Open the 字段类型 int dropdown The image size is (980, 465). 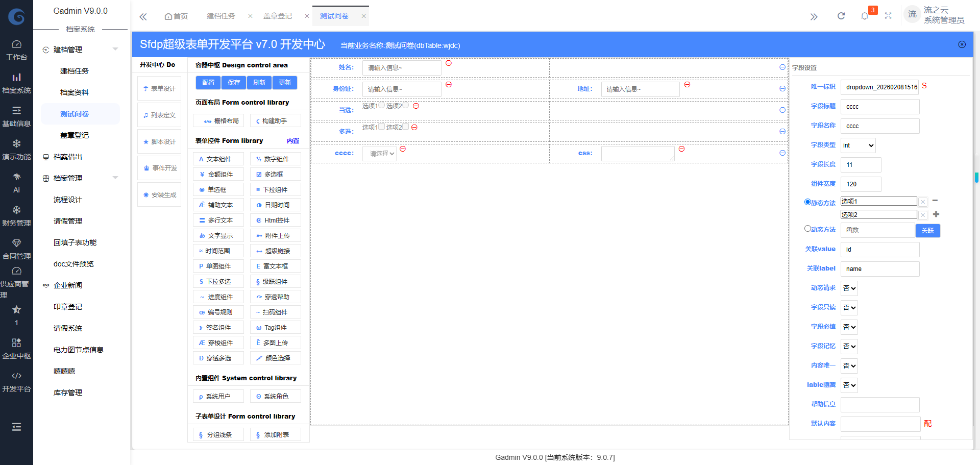(858, 145)
